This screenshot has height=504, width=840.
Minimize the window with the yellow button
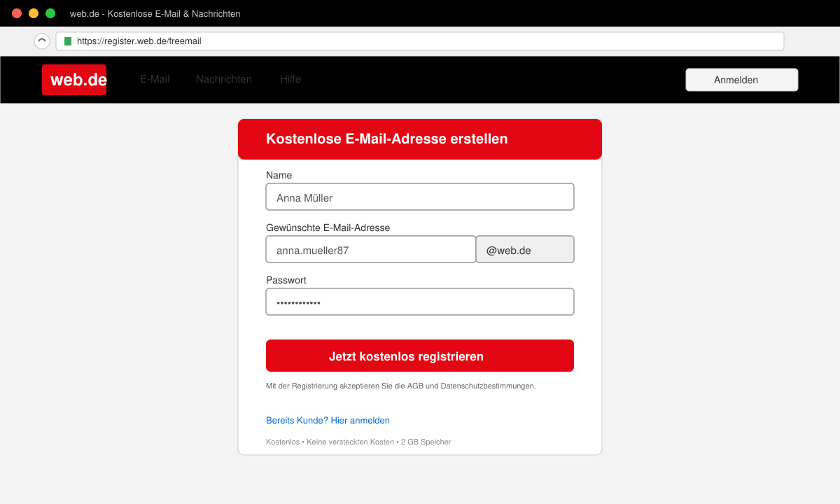tap(34, 13)
